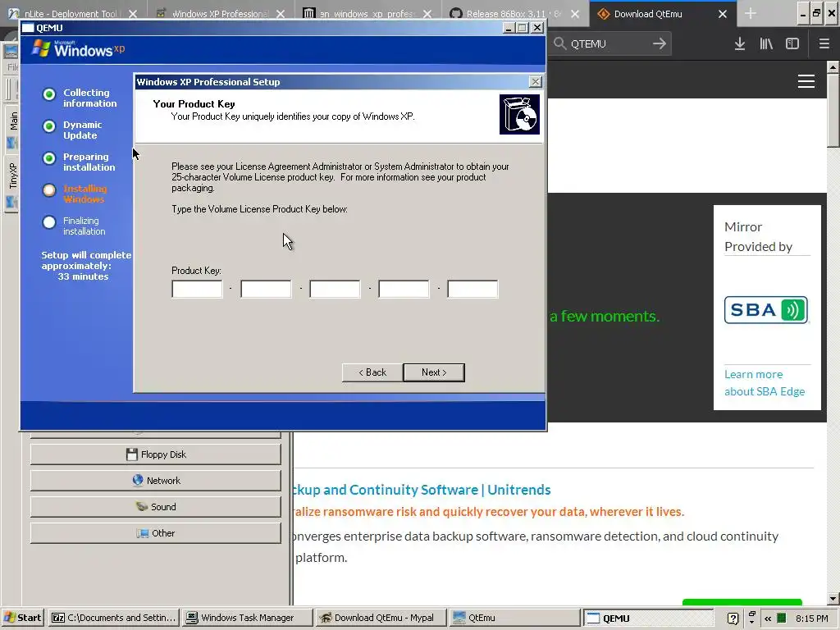The height and width of the screenshot is (630, 840).
Task: Open a new browser tab with plus
Action: [x=751, y=14]
